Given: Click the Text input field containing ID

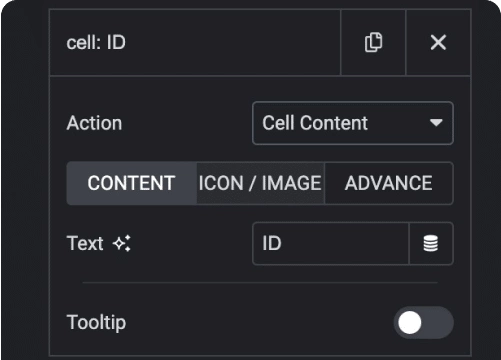Looking at the screenshot, I should click(x=331, y=243).
